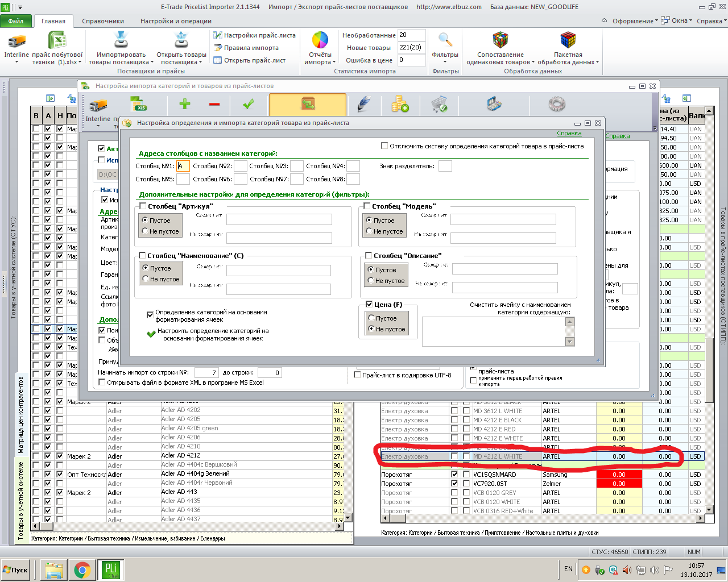This screenshot has height=582, width=728.
Task: Select "Не пустое" radio under column Артикул
Action: pos(145,231)
